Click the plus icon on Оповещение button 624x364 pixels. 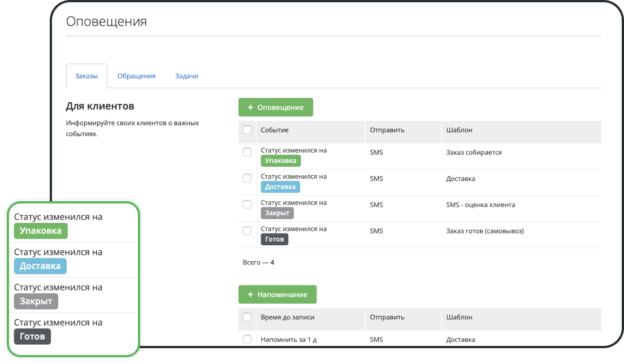pos(250,107)
